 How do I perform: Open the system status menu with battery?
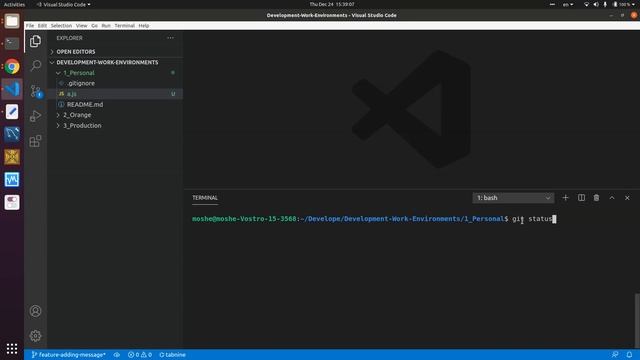click(x=610, y=4)
